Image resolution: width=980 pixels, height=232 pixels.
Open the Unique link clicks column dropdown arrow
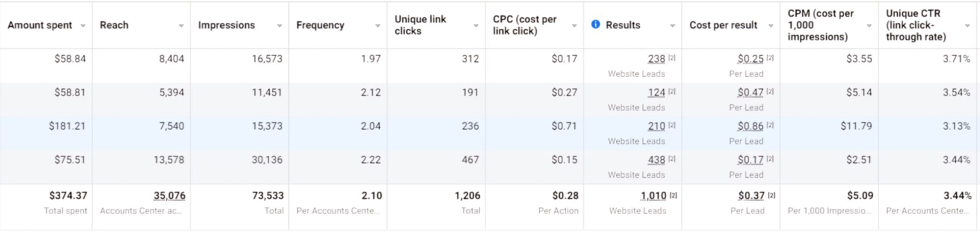[x=476, y=26]
